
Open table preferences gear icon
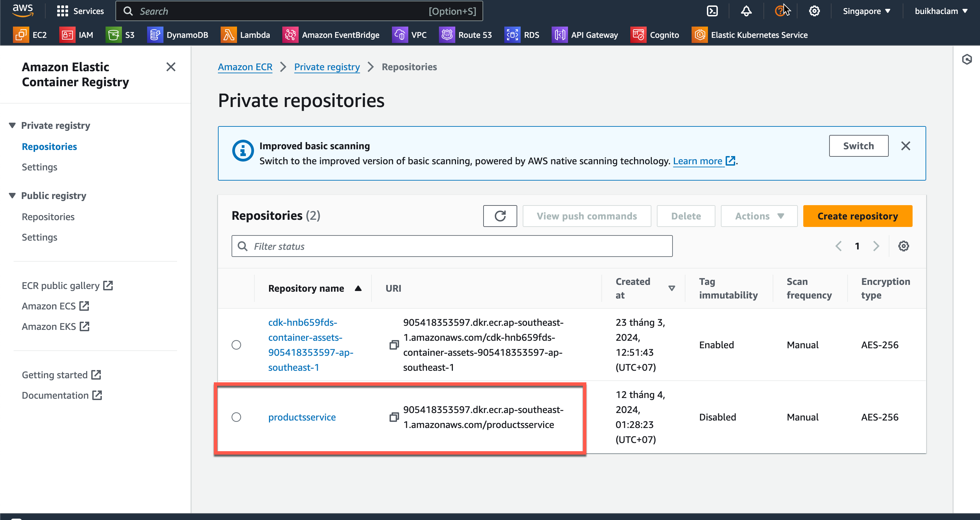(903, 246)
